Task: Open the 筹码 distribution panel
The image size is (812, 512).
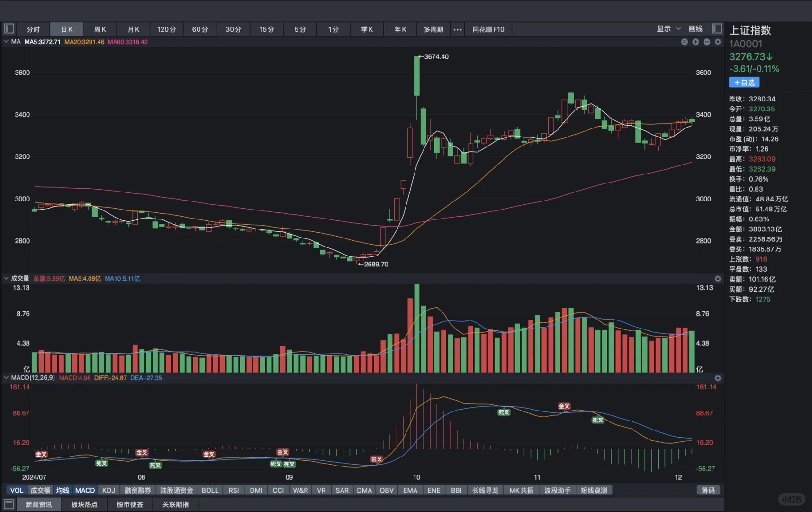Action: coord(708,490)
